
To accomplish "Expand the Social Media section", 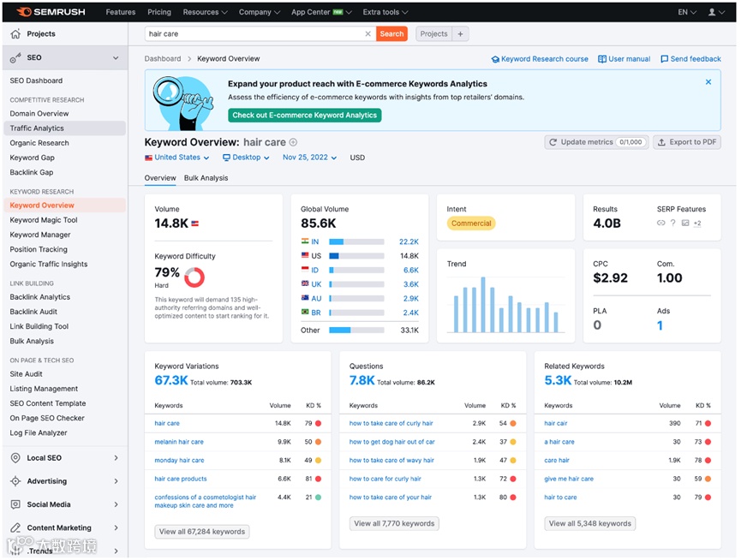I will click(116, 504).
